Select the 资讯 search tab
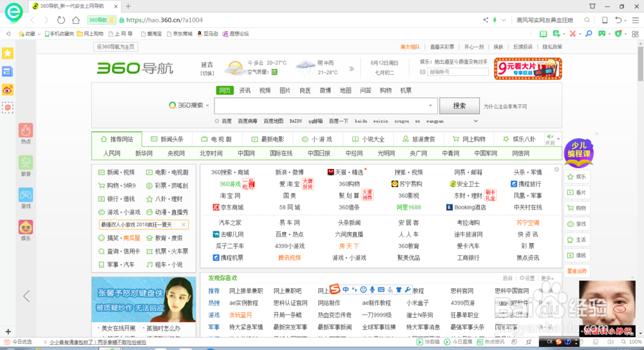The image size is (644, 350). click(245, 90)
